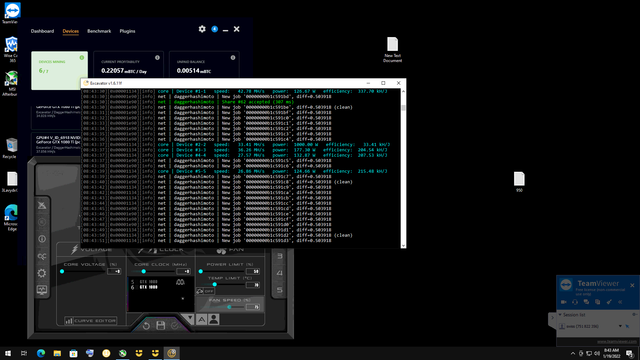This screenshot has height=360, width=640.
Task: Collapse TeamViewer toolbar with double arrow
Action: tap(620, 302)
